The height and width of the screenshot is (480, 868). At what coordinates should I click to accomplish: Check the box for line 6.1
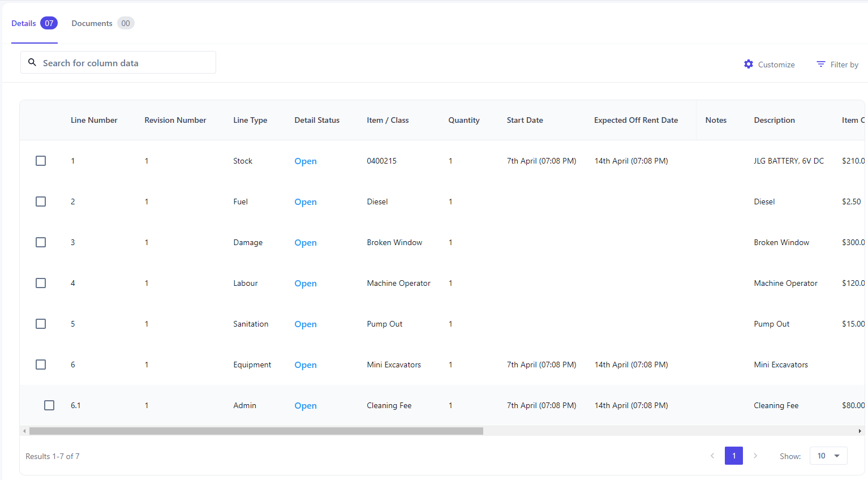tap(49, 405)
